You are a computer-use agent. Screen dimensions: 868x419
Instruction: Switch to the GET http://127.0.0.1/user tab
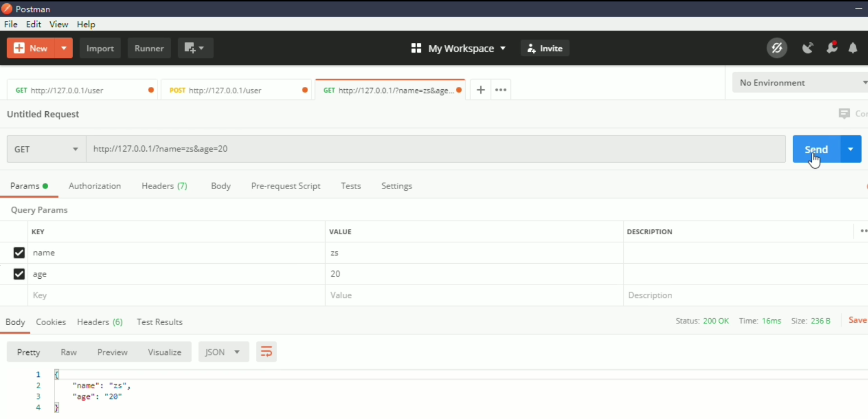pyautogui.click(x=82, y=90)
